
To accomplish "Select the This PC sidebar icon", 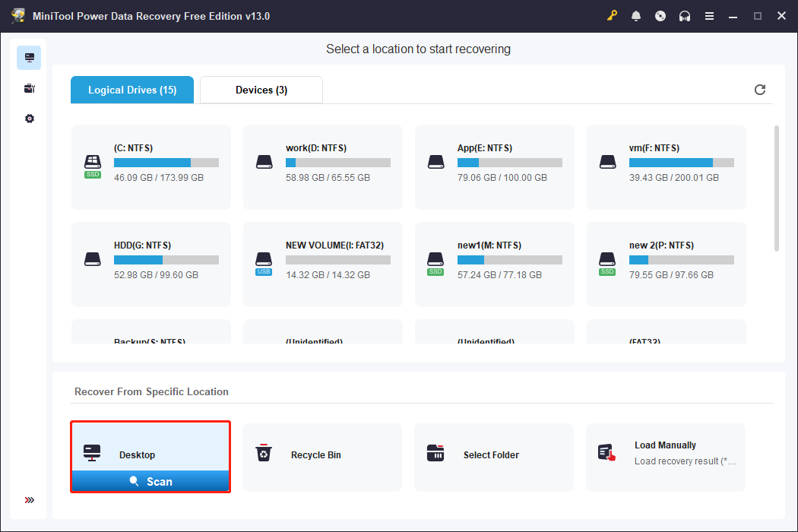I will pyautogui.click(x=29, y=58).
